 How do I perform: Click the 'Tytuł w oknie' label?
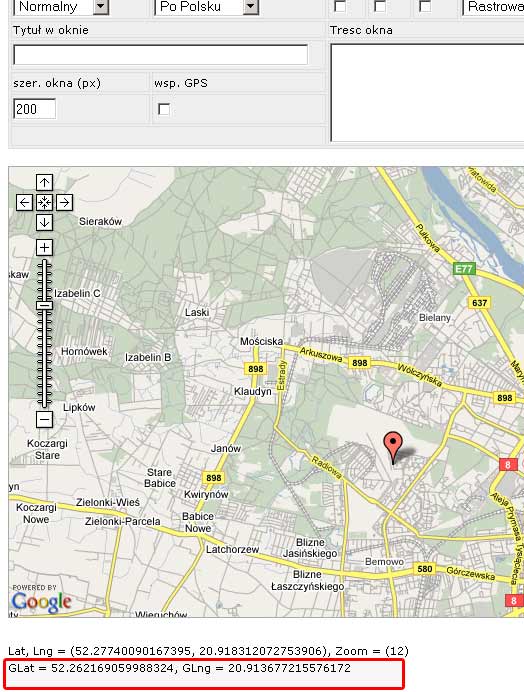coord(51,30)
